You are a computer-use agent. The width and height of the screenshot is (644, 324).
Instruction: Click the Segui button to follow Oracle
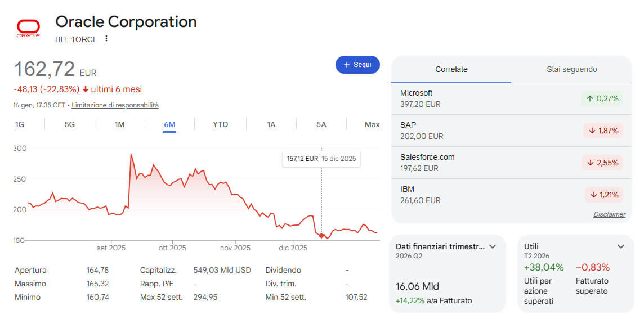357,65
